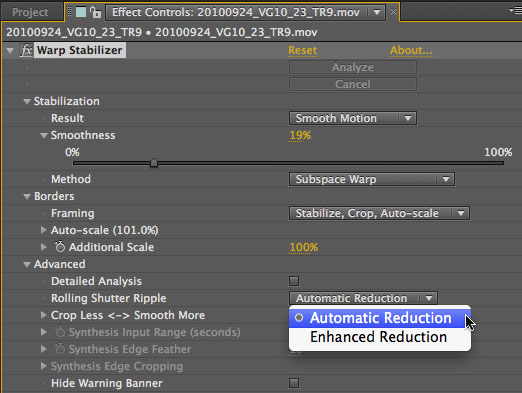522x393 pixels.
Task: Select Automatic Reduction in the popup list
Action: point(380,318)
